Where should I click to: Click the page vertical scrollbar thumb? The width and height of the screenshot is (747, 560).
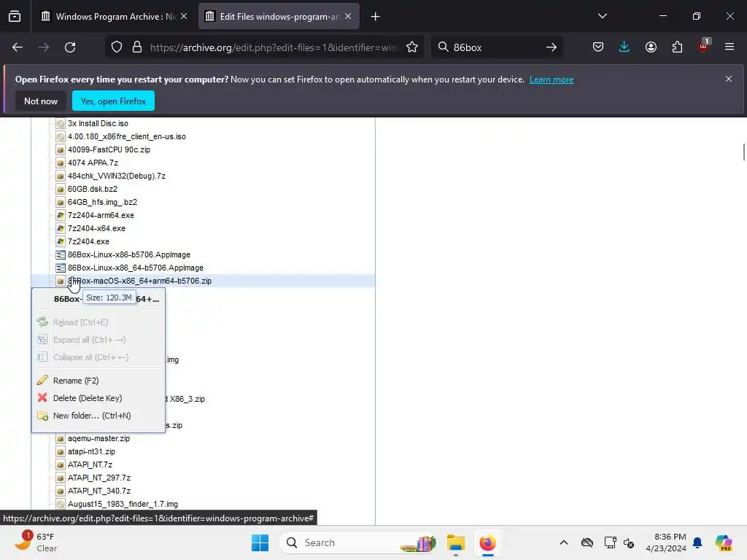click(x=743, y=152)
